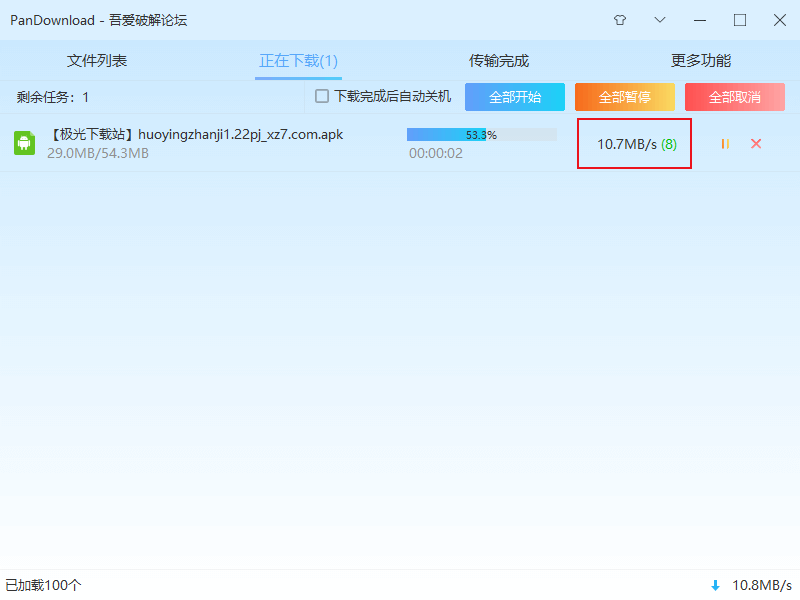Pause the APK download with the orange pause icon
The image size is (800, 600).
tap(724, 144)
